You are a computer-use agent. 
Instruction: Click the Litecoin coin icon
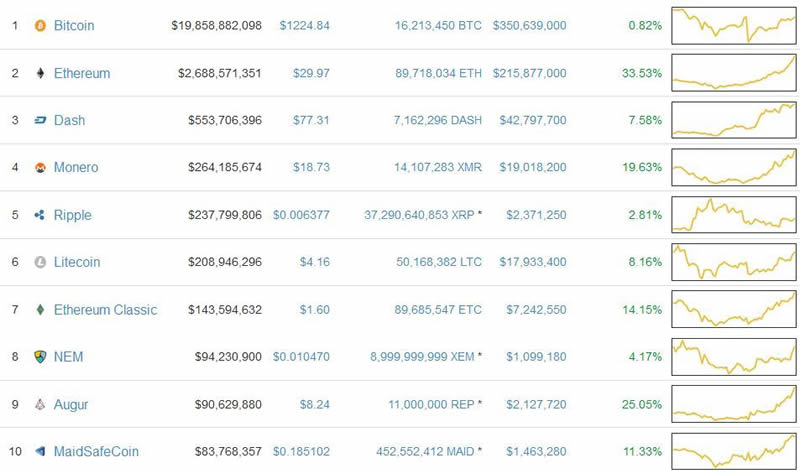[x=40, y=262]
